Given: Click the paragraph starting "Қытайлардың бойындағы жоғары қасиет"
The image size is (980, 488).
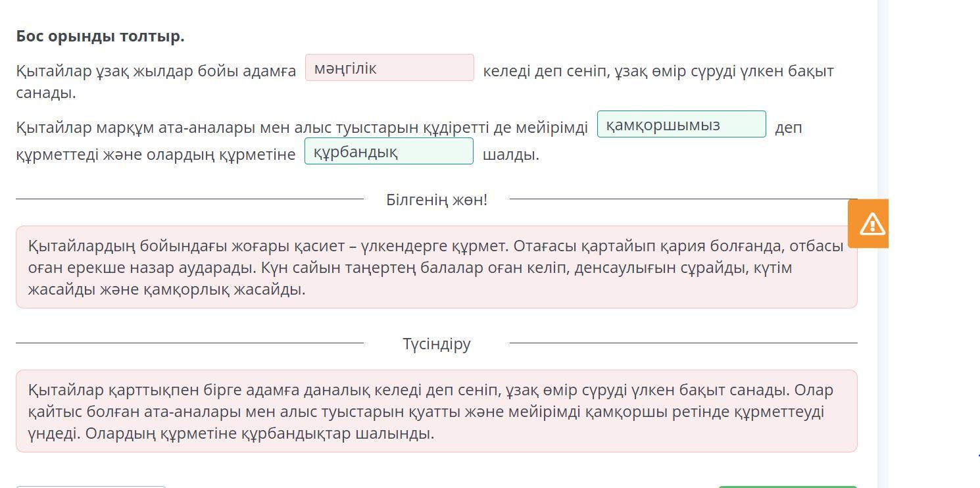Looking at the screenshot, I should tap(435, 267).
